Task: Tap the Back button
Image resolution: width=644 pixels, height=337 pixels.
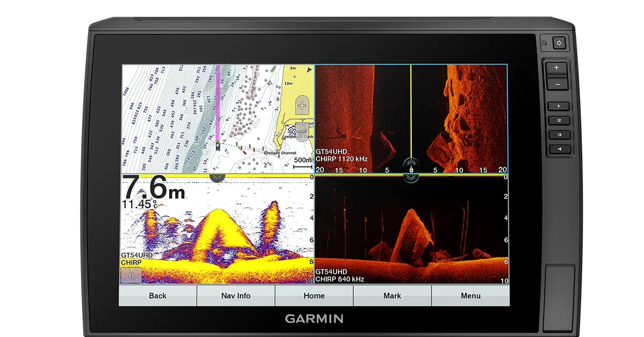Action: click(158, 296)
